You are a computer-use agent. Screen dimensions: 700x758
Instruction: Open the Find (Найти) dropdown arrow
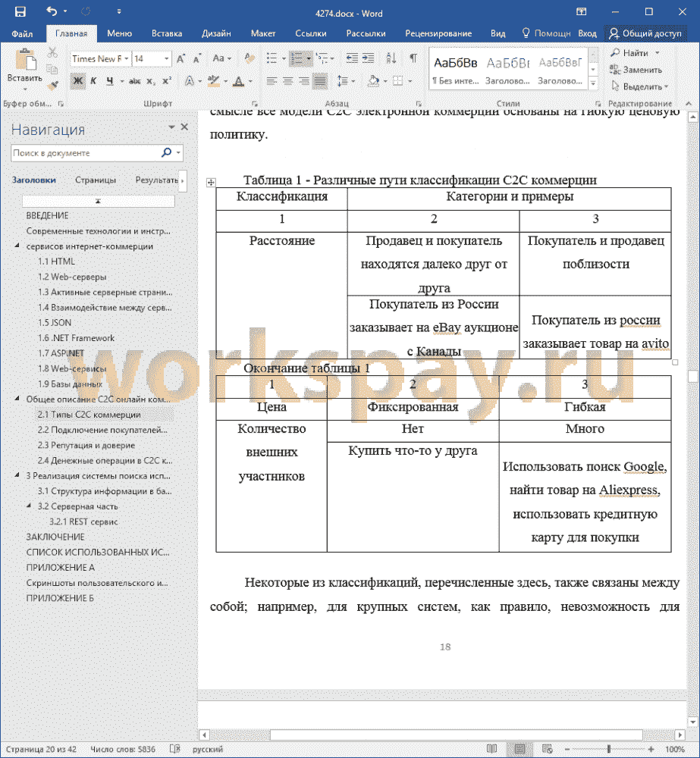658,53
